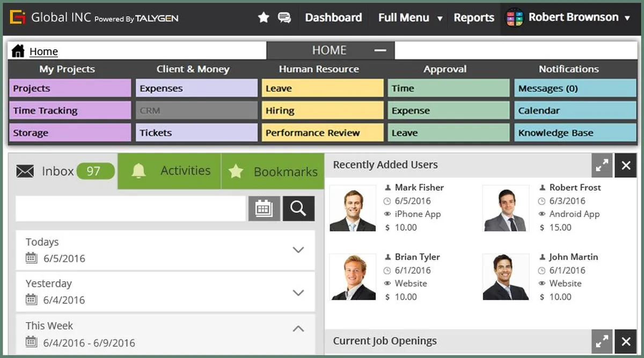Switch to the Bookmarks tab
644x358 pixels.
point(273,171)
